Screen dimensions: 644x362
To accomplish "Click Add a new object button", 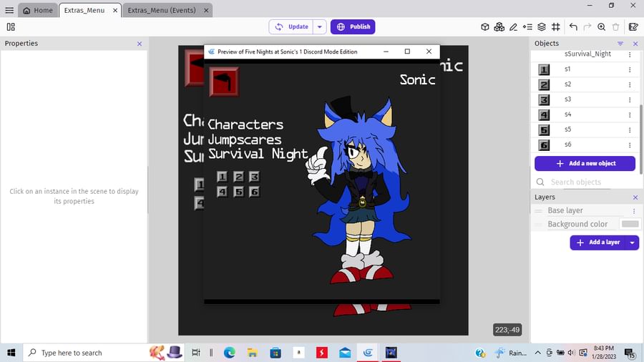I will pos(585,163).
